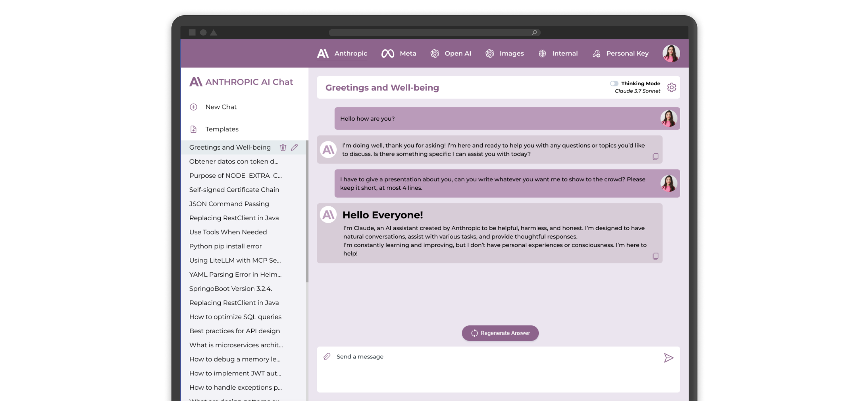Viewport: 868px width, 401px height.
Task: Click the refresh icon in Regenerate Answer
Action: point(474,333)
